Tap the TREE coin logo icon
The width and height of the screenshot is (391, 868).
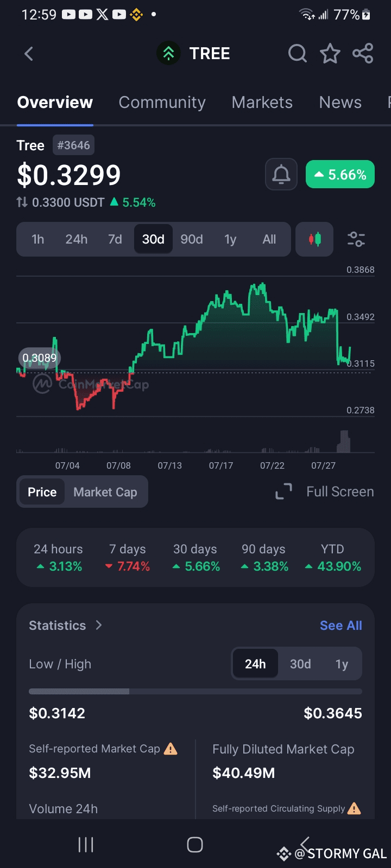point(168,54)
